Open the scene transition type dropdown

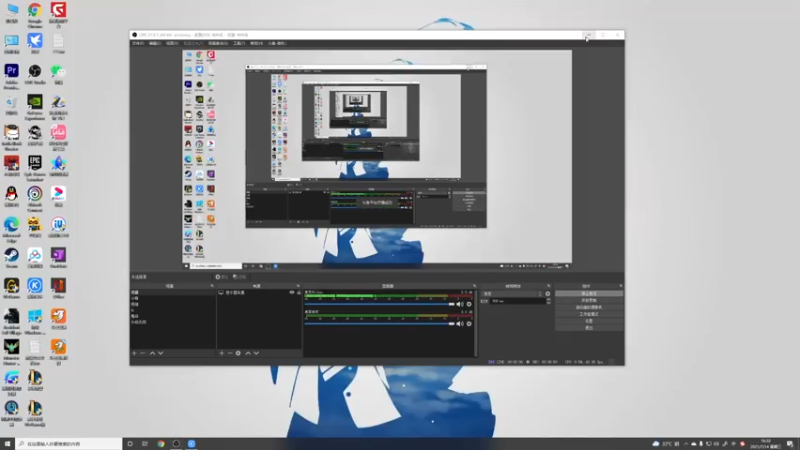click(512, 293)
